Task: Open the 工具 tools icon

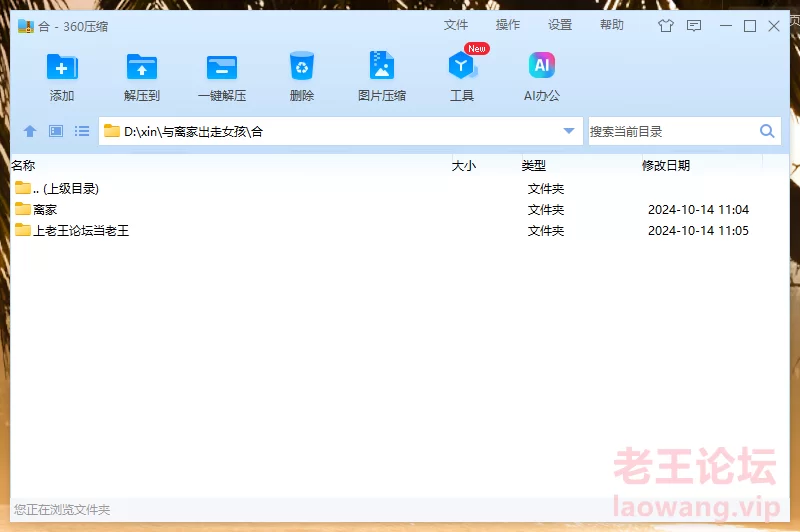Action: pos(462,65)
